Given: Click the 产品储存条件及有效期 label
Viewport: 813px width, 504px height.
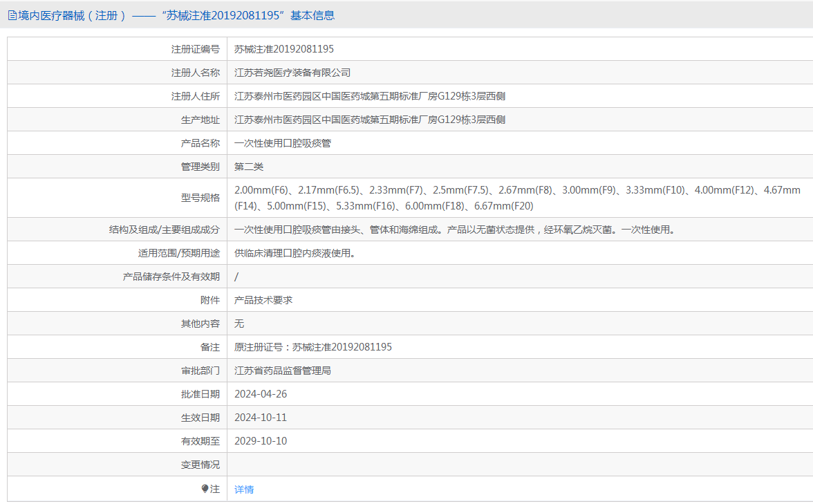Looking at the screenshot, I should tap(171, 277).
